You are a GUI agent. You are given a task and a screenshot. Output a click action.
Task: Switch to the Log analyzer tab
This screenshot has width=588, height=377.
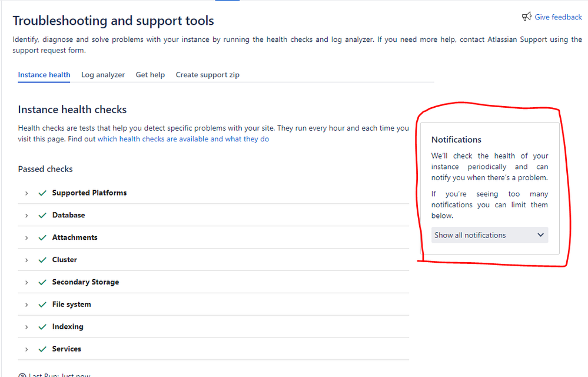point(103,75)
